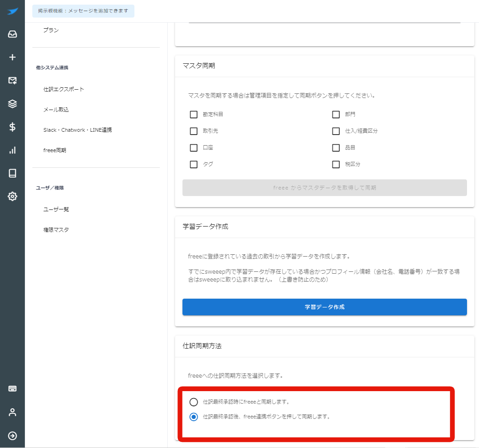Check the 口座 checkbox
The width and height of the screenshot is (479, 448).
194,147
